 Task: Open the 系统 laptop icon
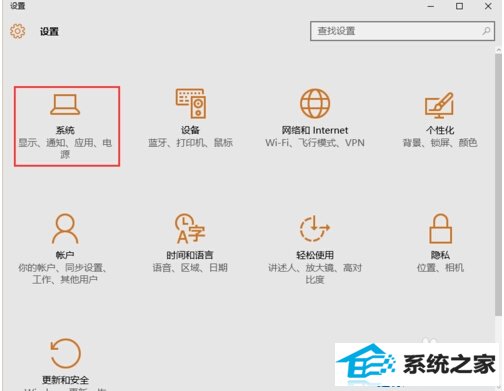point(65,105)
